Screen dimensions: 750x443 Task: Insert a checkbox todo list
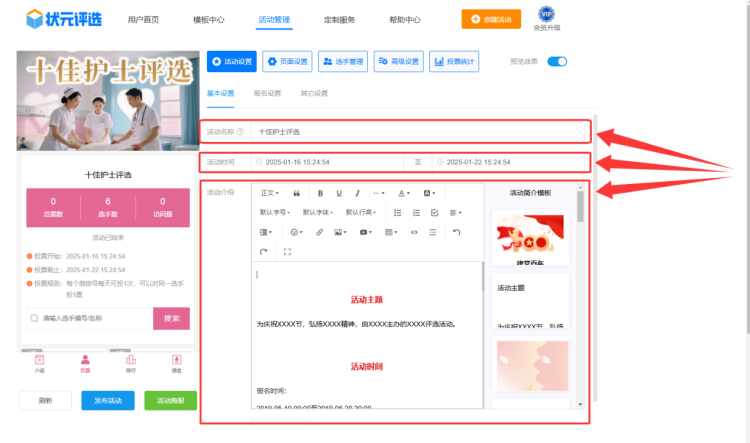click(434, 212)
